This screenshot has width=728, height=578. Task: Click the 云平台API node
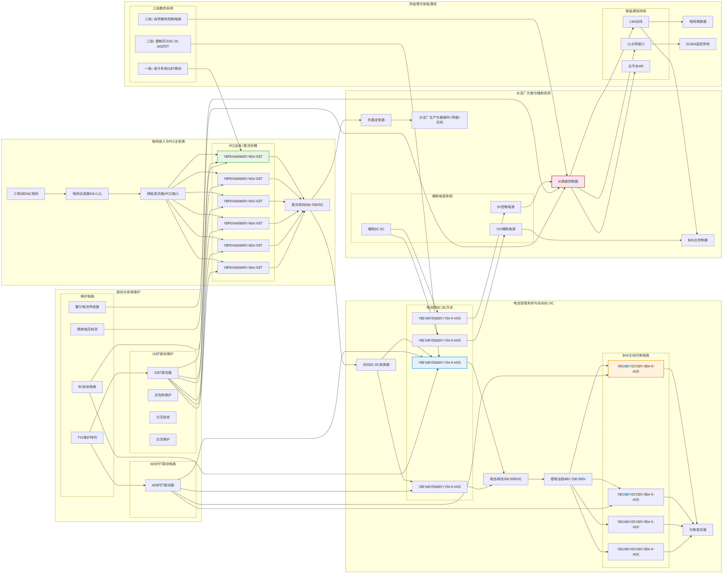pos(635,66)
